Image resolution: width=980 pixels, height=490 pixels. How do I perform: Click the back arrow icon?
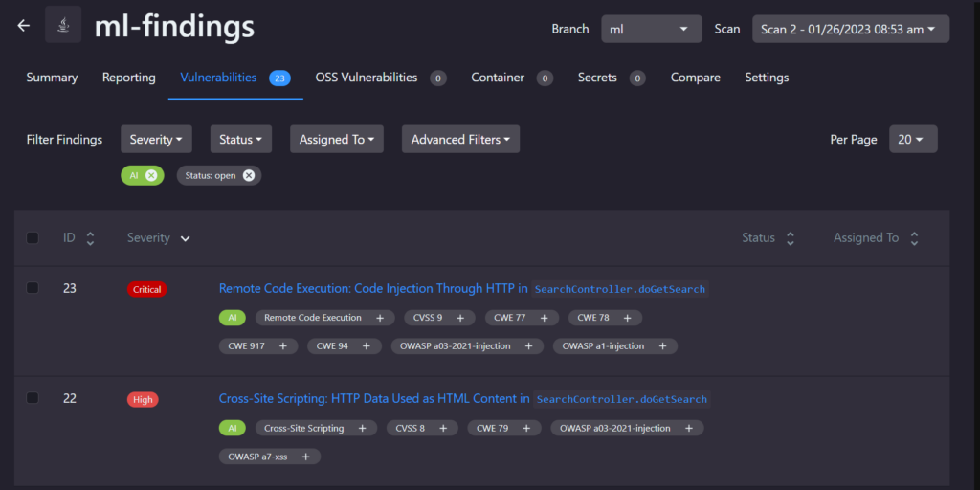(24, 26)
